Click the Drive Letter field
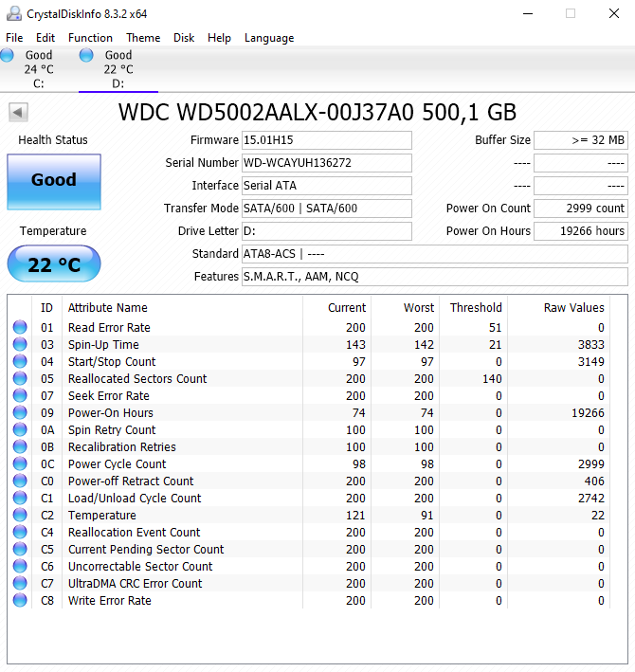 point(326,231)
